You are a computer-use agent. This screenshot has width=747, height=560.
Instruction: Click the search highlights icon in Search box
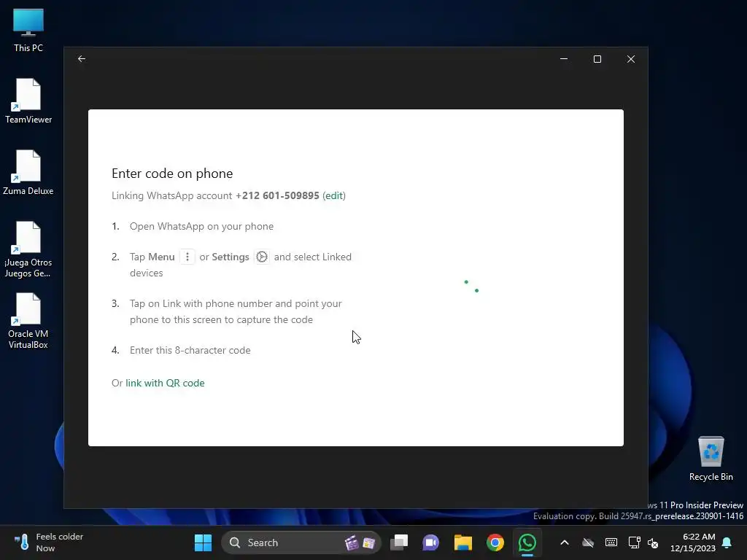360,542
